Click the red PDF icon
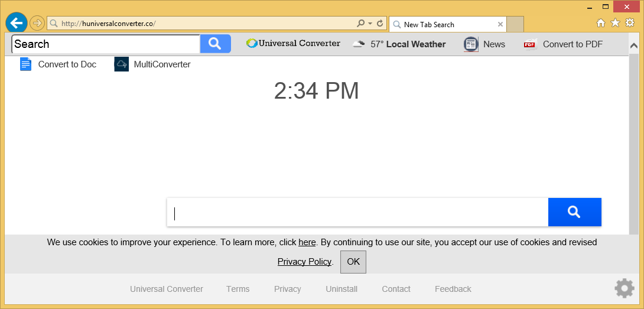Viewport: 644px width, 309px height. [x=531, y=44]
